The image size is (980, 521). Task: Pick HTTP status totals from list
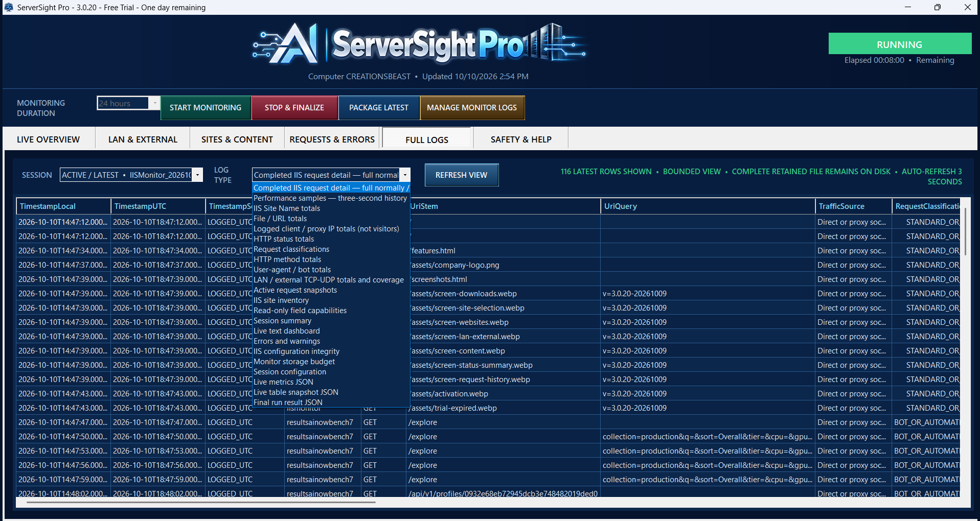click(331, 239)
